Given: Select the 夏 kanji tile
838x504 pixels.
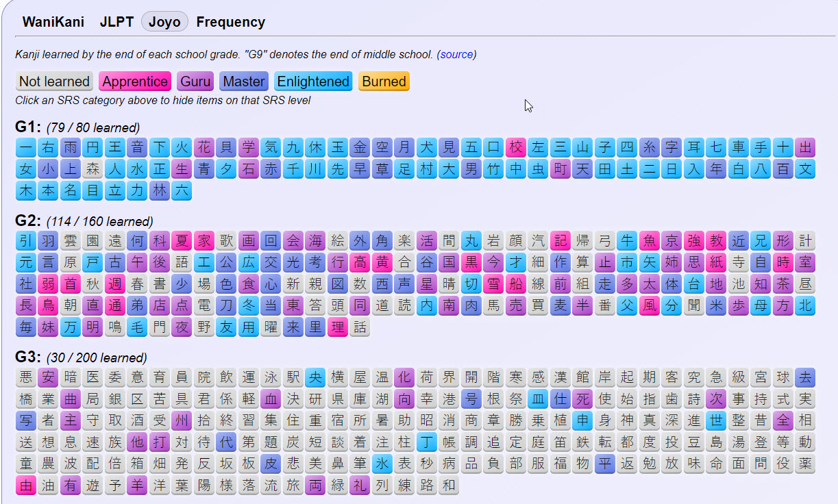Looking at the screenshot, I should click(x=182, y=240).
